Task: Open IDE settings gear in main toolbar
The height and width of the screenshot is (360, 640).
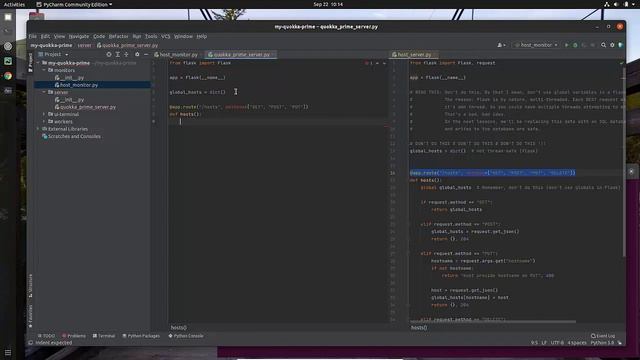Action: click(x=612, y=45)
